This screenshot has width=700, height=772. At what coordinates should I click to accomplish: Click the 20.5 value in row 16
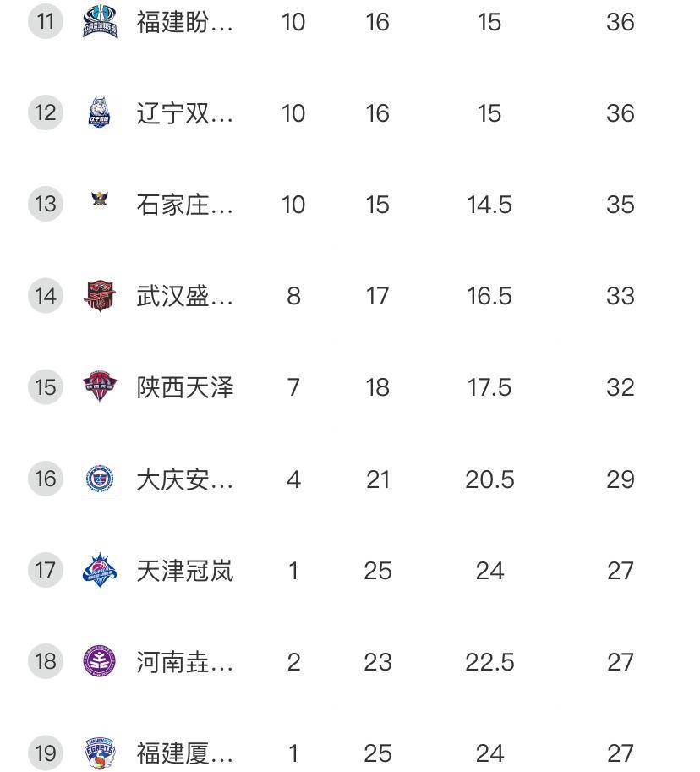(x=489, y=479)
